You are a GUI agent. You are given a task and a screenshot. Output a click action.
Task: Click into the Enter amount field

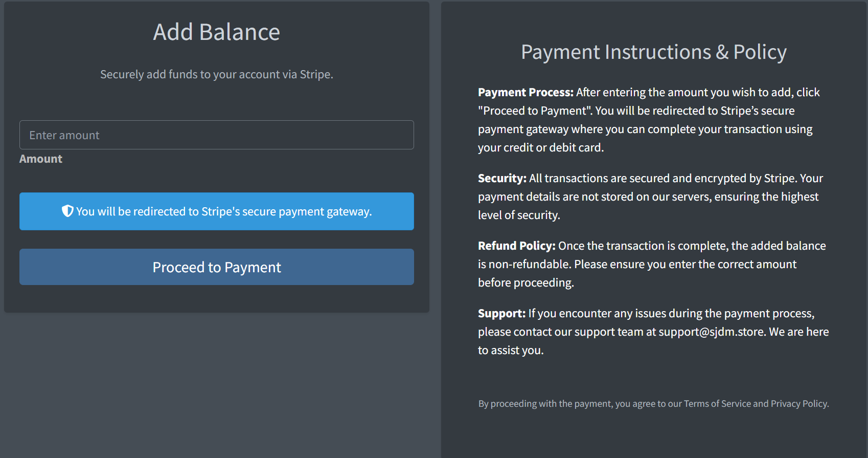coord(217,135)
